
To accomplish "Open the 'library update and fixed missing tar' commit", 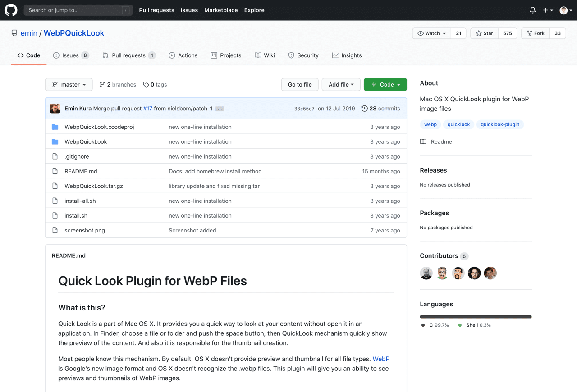I will (x=214, y=186).
